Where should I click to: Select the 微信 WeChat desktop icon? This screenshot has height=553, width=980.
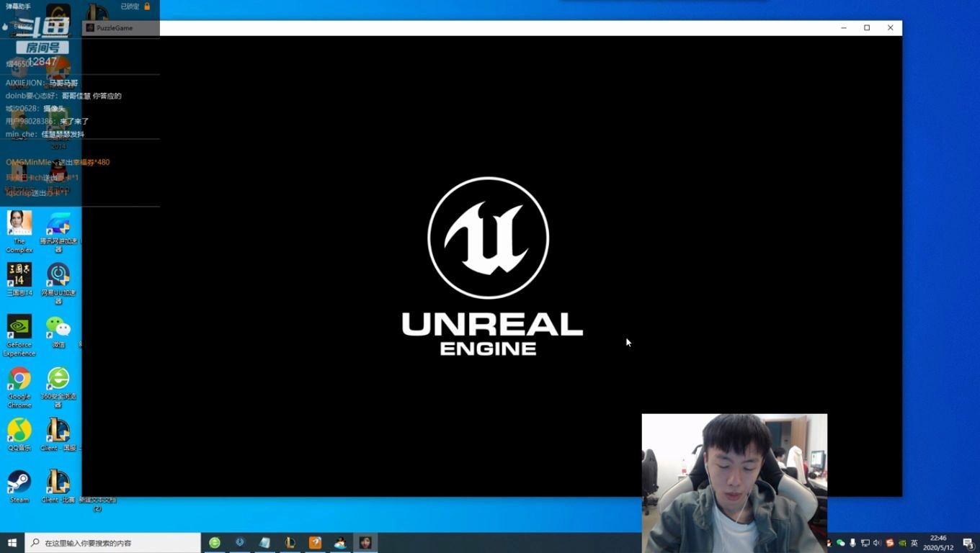(x=58, y=331)
